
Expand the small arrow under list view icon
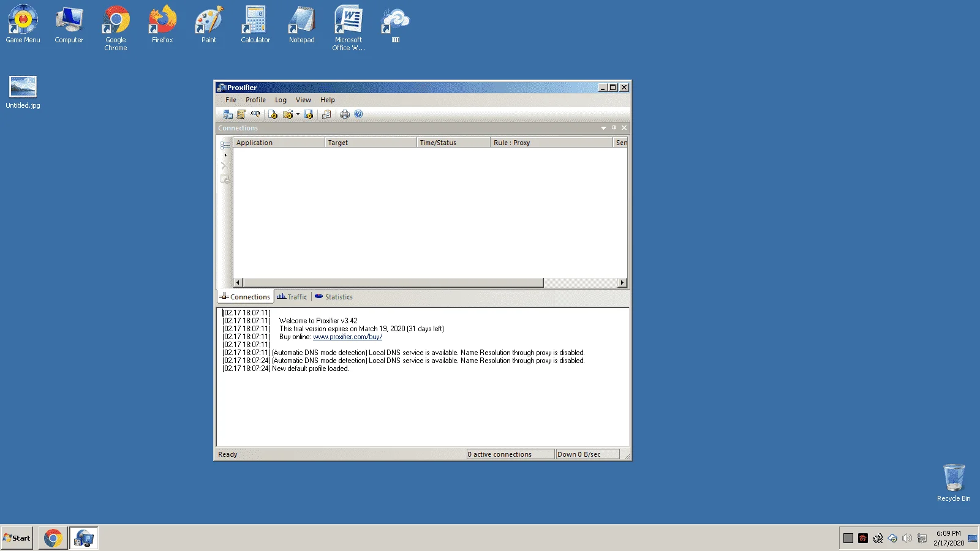coord(225,156)
